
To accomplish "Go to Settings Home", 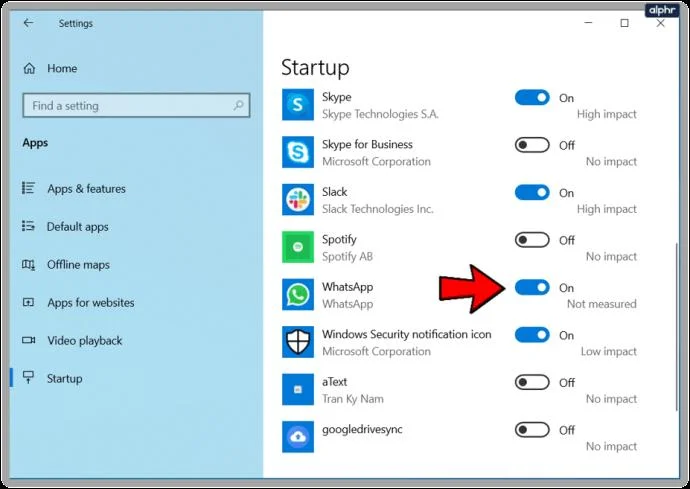I will [62, 68].
